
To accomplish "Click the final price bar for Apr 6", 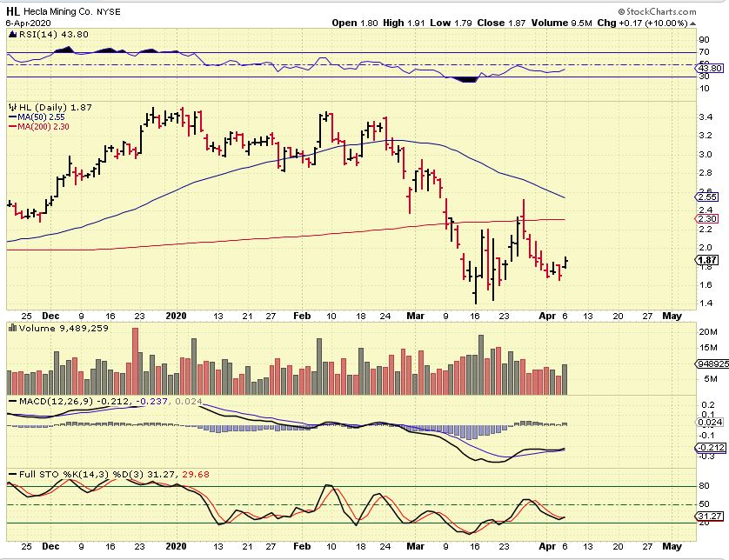I will coord(565,263).
